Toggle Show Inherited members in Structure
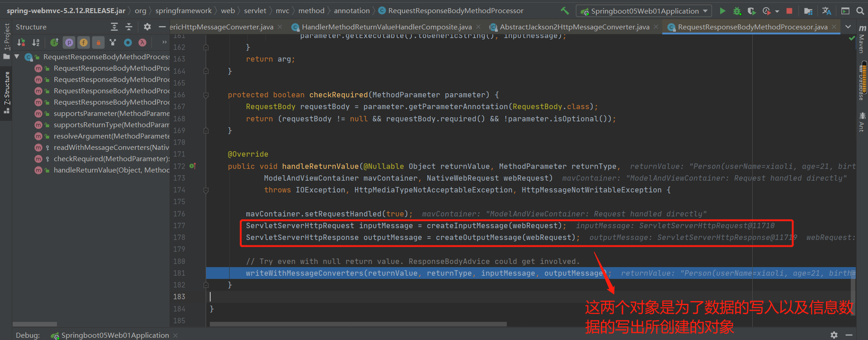The height and width of the screenshot is (340, 868). (x=54, y=43)
